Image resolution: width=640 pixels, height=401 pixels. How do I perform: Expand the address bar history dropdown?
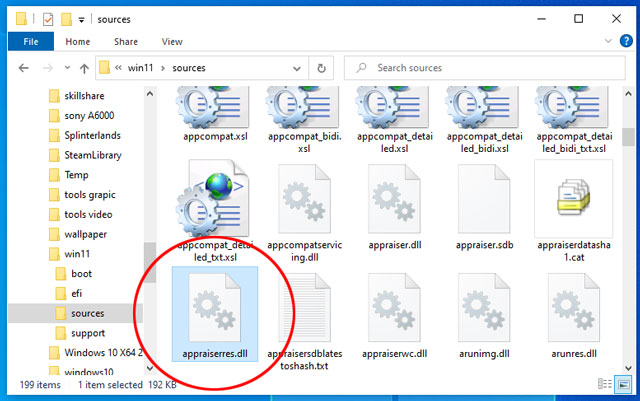click(x=297, y=69)
